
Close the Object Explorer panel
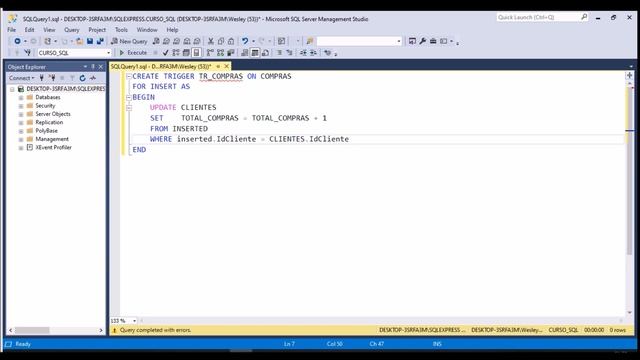tap(101, 67)
